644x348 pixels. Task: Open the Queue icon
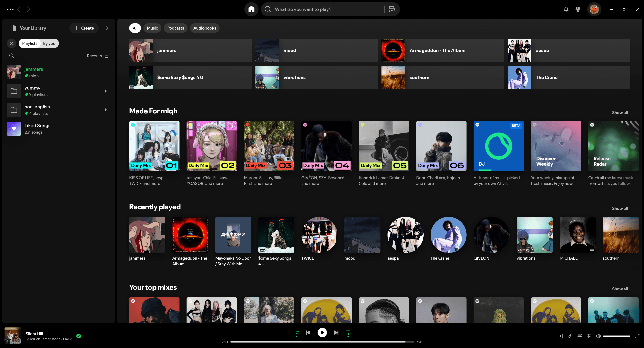click(x=580, y=336)
